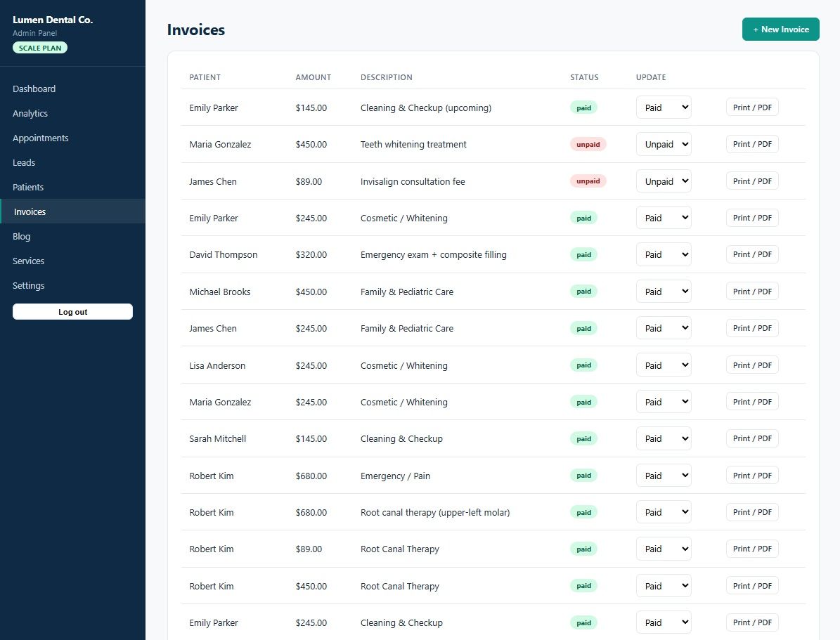The image size is (840, 640).
Task: Print the Invisalign consultation fee invoice
Action: (752, 181)
